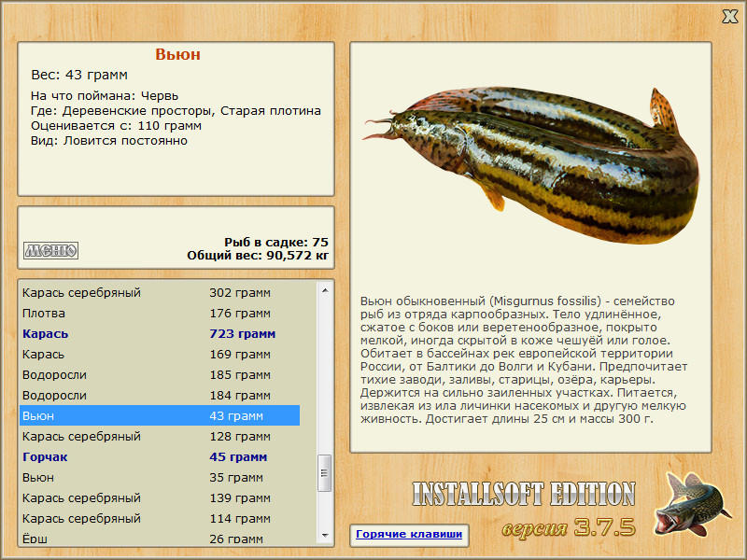Open the Горячие клавиши link
This screenshot has width=747, height=560.
click(409, 534)
